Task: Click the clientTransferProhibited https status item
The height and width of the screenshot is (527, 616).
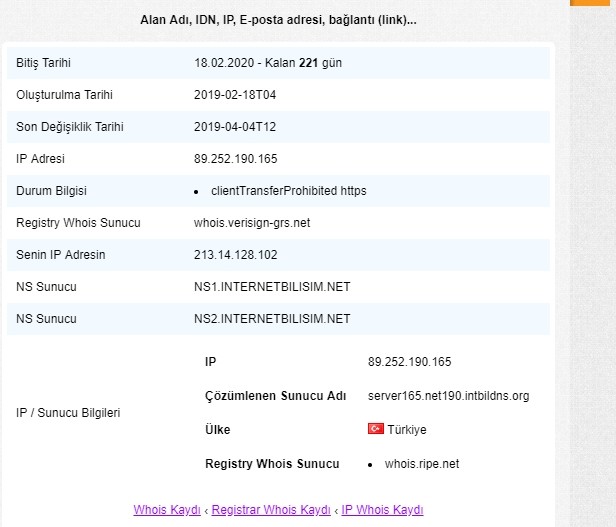Action: [x=289, y=191]
